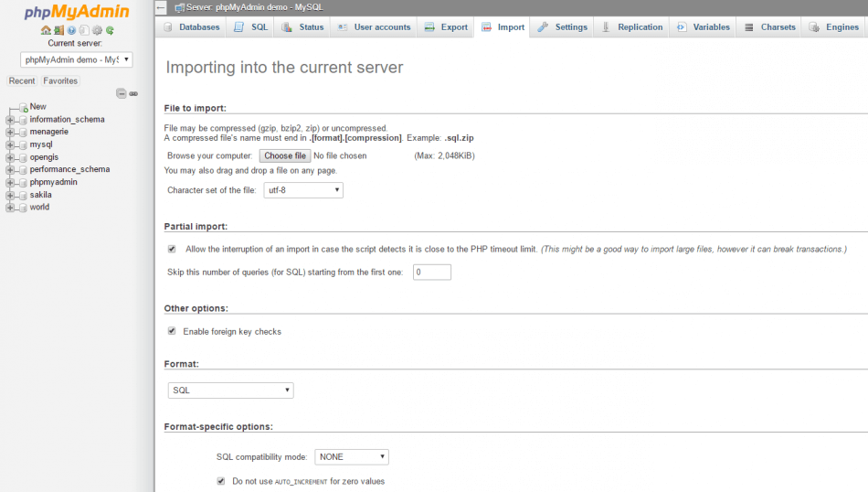868x492 pixels.
Task: Select the Import tab
Action: coord(503,27)
